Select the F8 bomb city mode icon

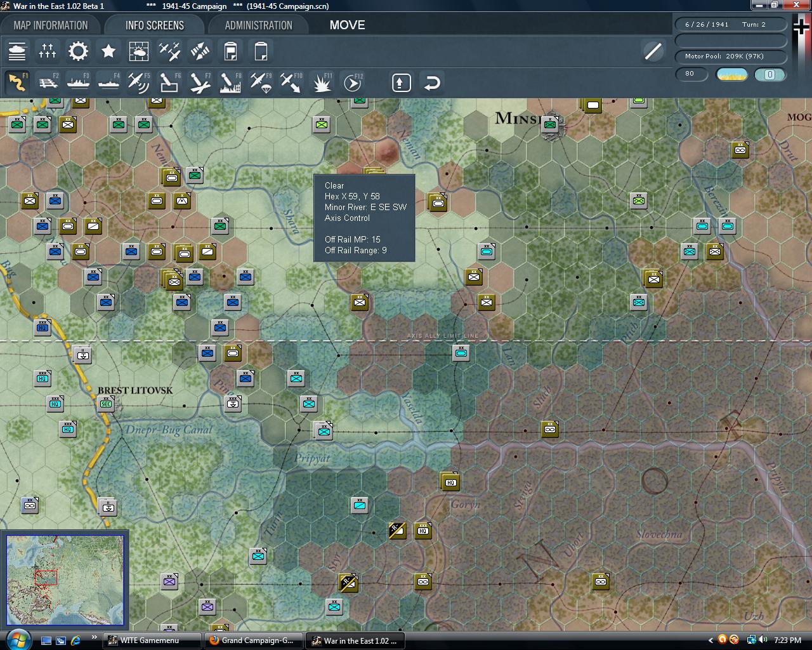coord(230,83)
